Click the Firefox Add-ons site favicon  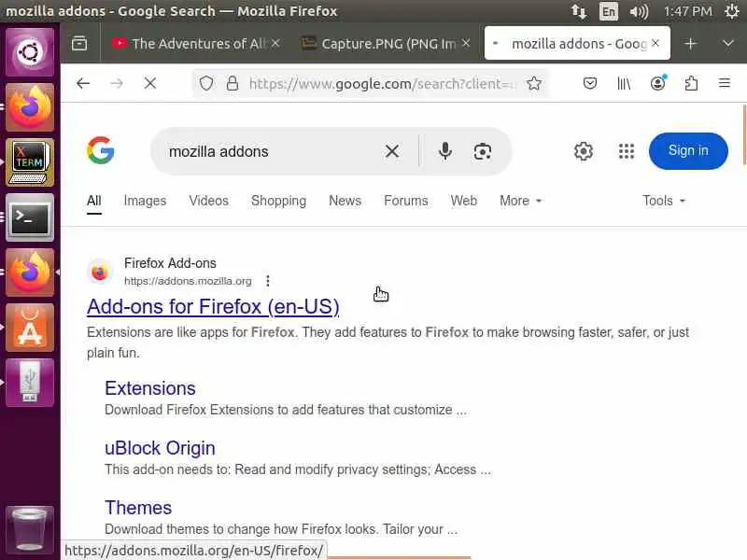click(100, 272)
